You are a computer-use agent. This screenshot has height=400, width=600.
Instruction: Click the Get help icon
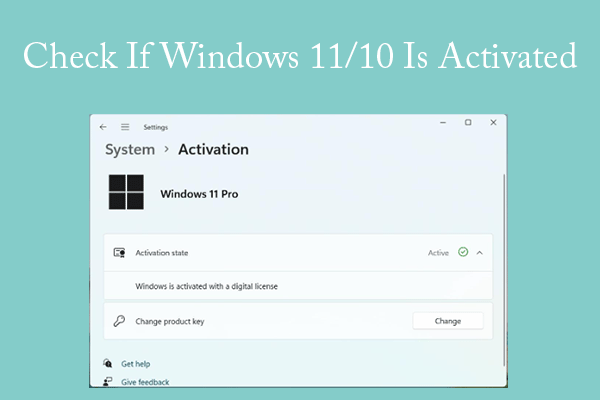pos(108,363)
